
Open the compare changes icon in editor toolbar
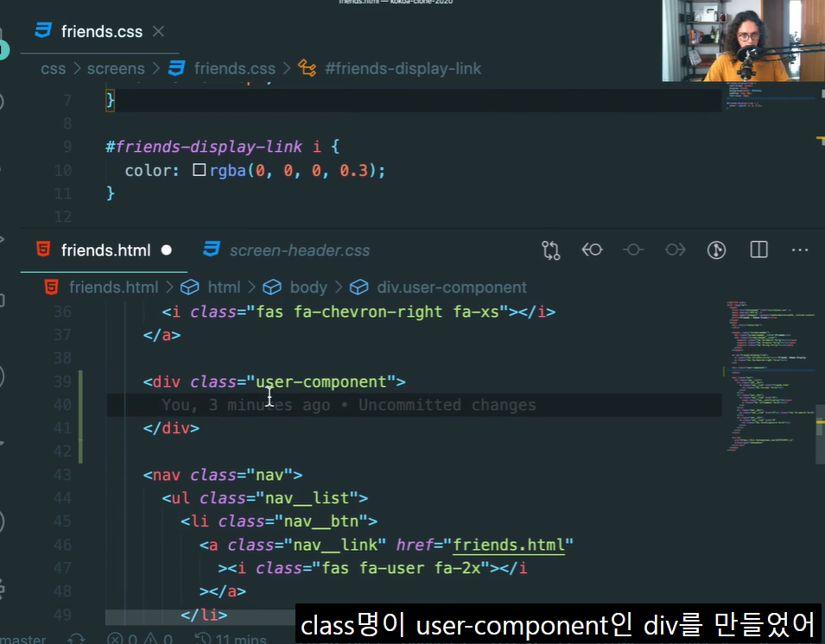pos(551,250)
